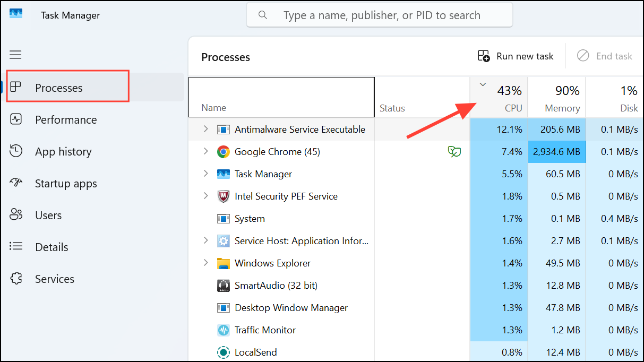
Task: Click the LocalSend process icon
Action: [x=223, y=352]
